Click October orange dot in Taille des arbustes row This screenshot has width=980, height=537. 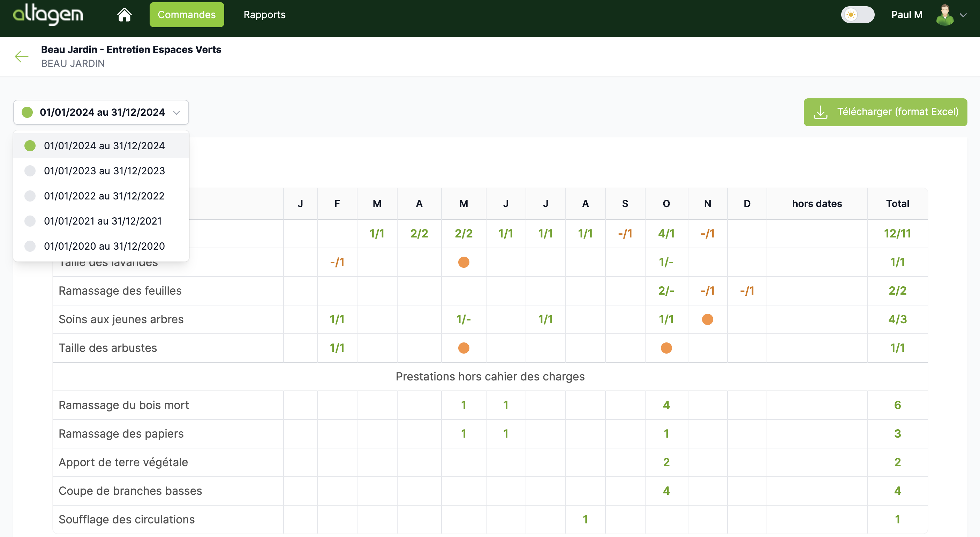(666, 348)
